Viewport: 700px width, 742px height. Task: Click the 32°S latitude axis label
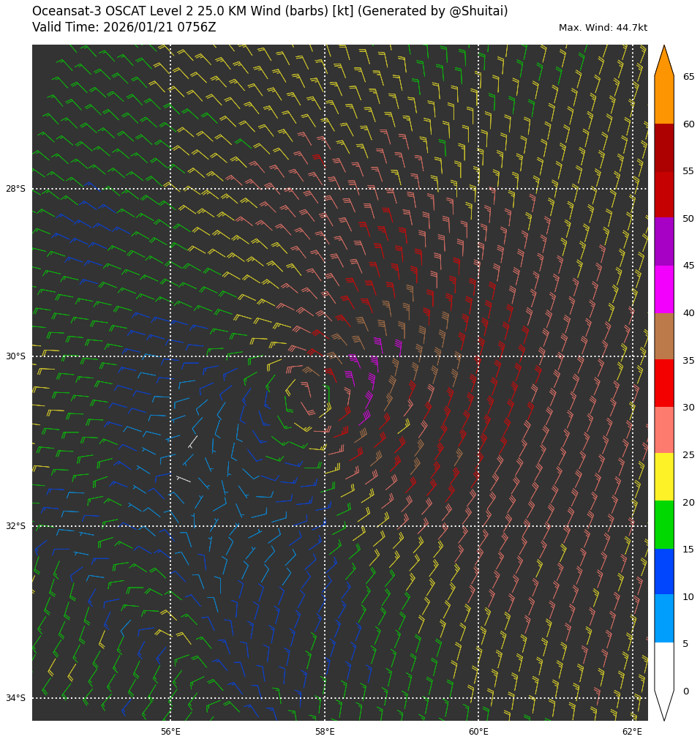click(15, 526)
